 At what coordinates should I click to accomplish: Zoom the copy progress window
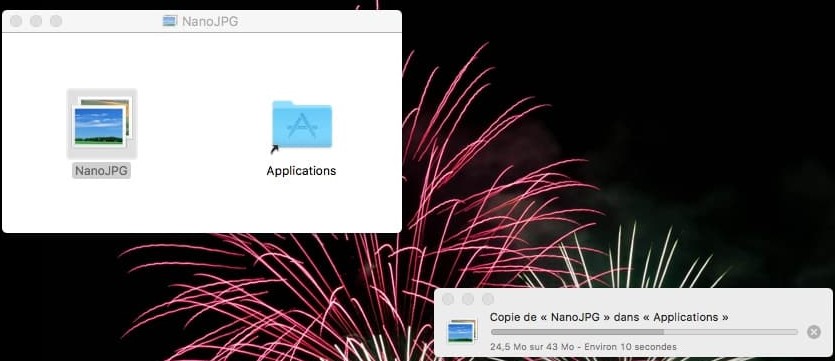488,299
